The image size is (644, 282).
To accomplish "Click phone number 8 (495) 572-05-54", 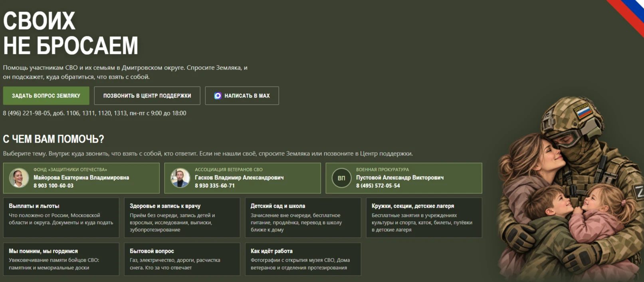I will [378, 186].
